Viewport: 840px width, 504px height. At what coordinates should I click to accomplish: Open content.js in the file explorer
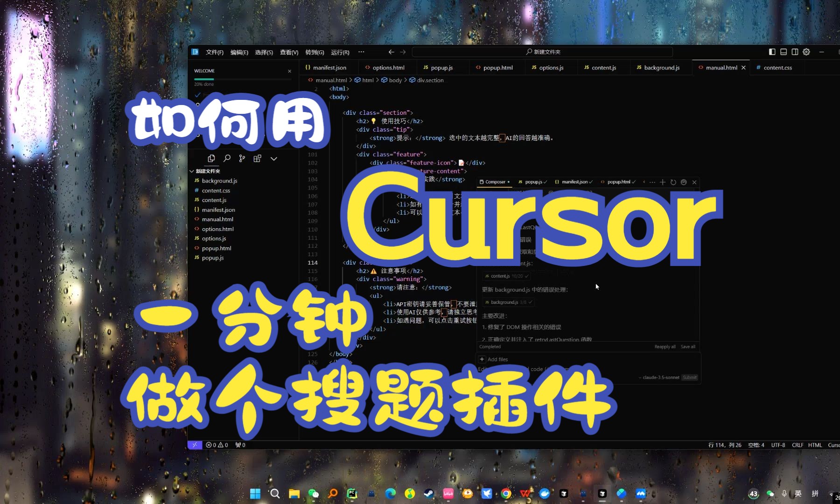(214, 200)
